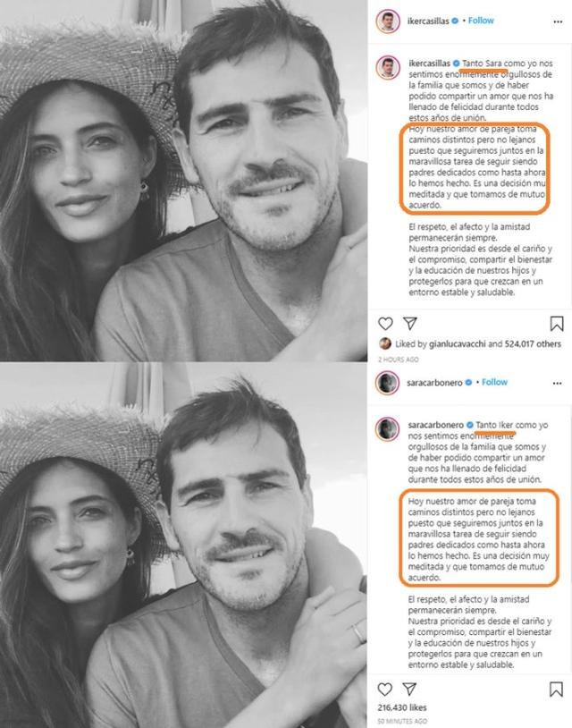Bookmark the ikercasillas post
The height and width of the screenshot is (728, 572).
[x=557, y=324]
